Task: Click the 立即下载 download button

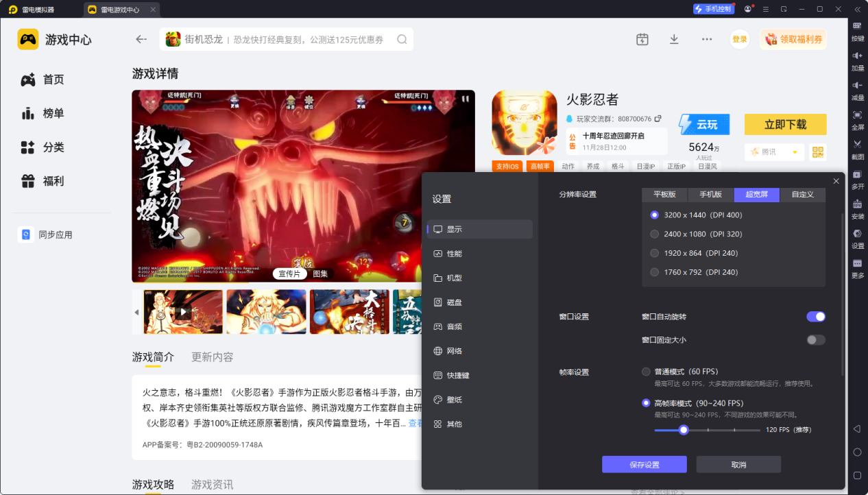Action: [x=785, y=124]
